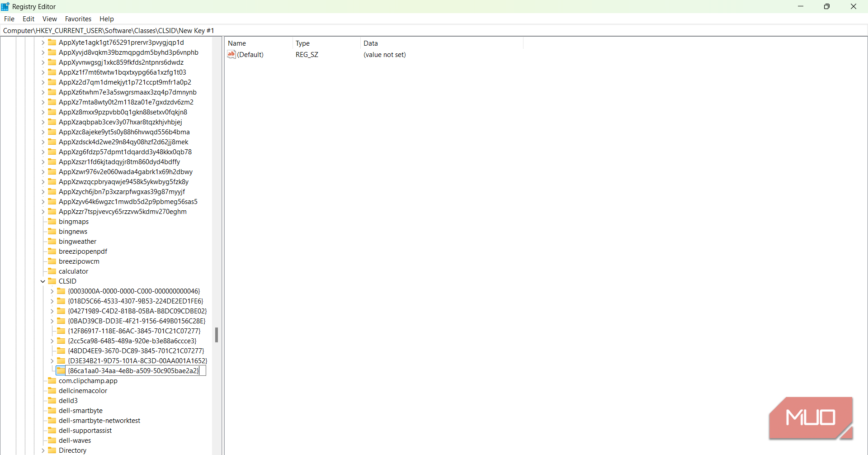Select the AppXzg6fdzp57dpmt1dqardd3y48kkx0qb78 key
Image resolution: width=868 pixels, height=455 pixels.
[125, 152]
